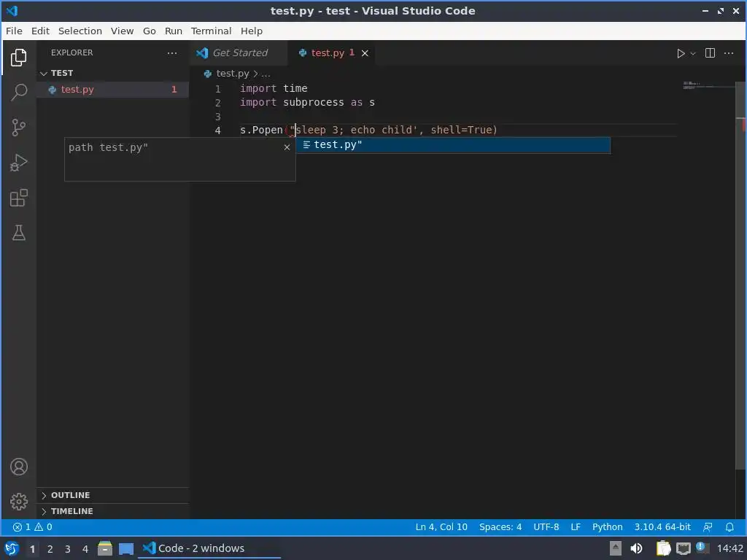The height and width of the screenshot is (560, 747).
Task: Click the EXPLORER panel title
Action: click(x=72, y=52)
